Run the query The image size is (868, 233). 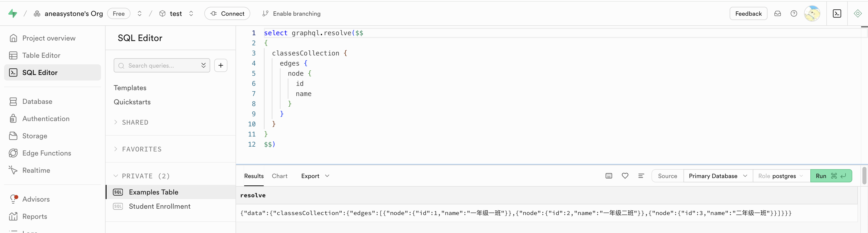[831, 176]
